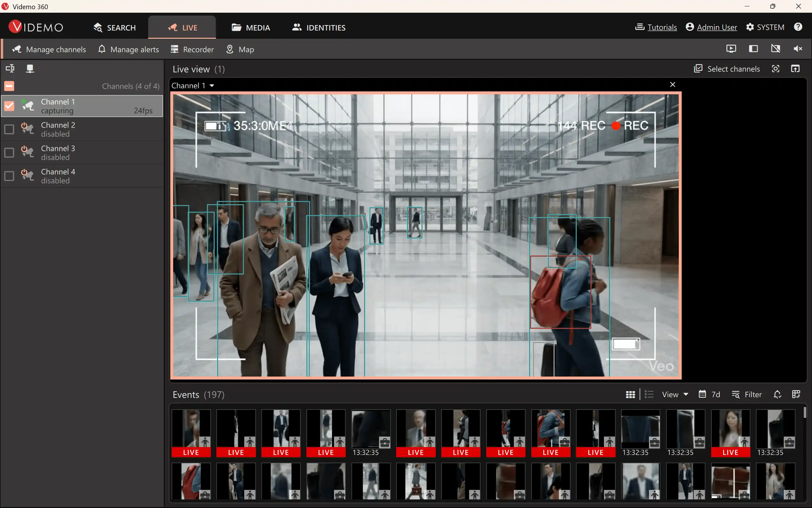Viewport: 812px width, 508px height.
Task: Uncheck the Channel 1 checkbox
Action: tap(9, 106)
